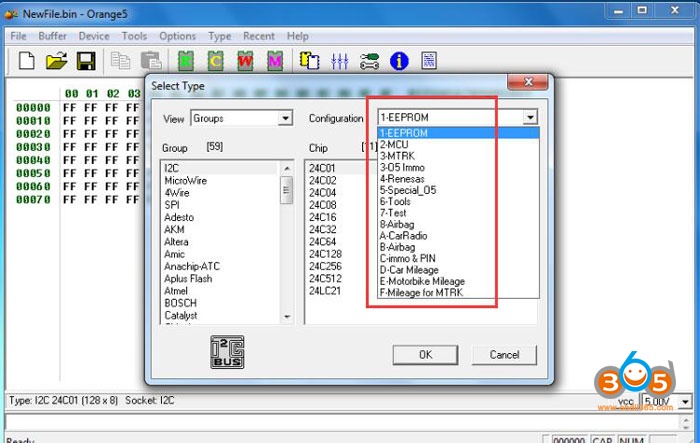Collapse the Configuration dropdown arrow
Screen dimensions: 700x443
530,117
